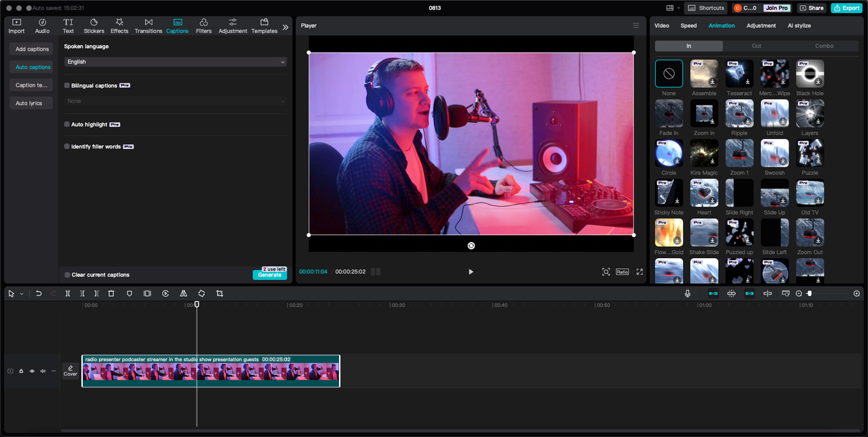The height and width of the screenshot is (437, 868).
Task: Export the project
Action: point(846,8)
